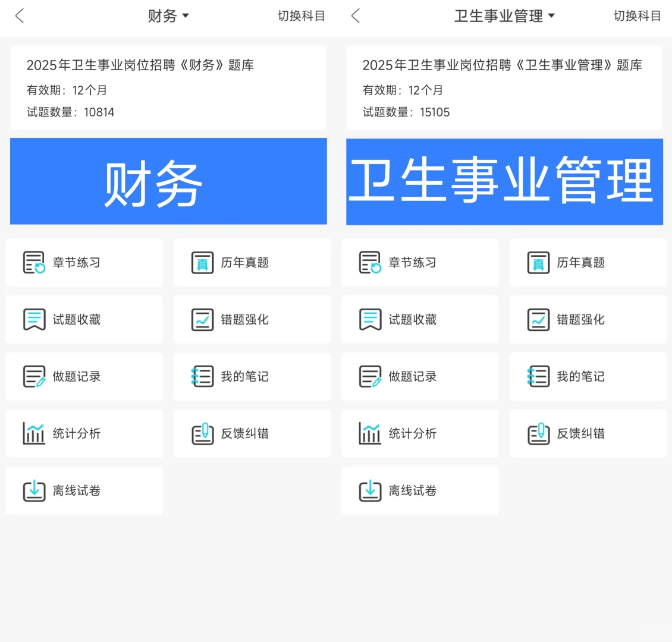Viewport: 672px width, 642px height.
Task: Open 历年真题 icon in 卫生事业管理 panel
Action: click(x=538, y=262)
